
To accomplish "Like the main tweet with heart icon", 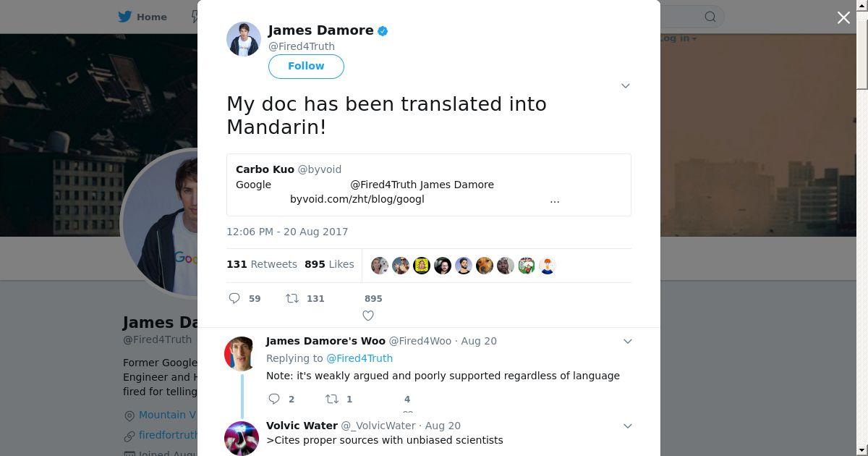I will coord(368,316).
